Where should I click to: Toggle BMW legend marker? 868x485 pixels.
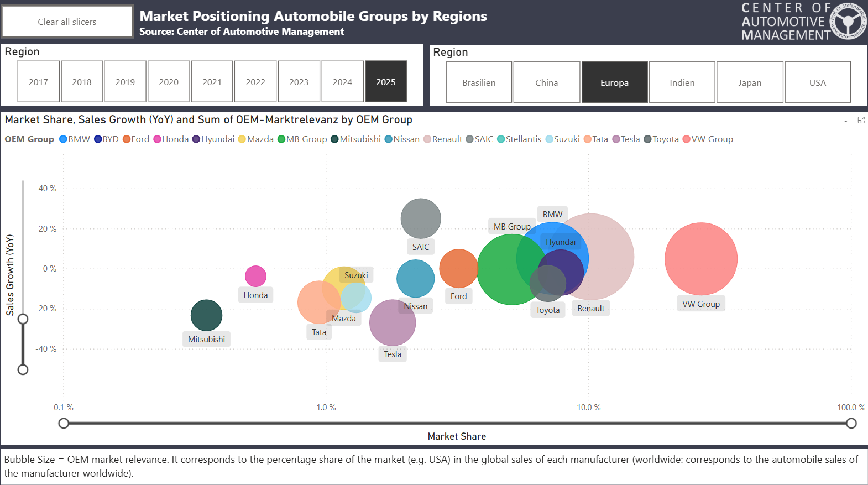click(x=63, y=139)
